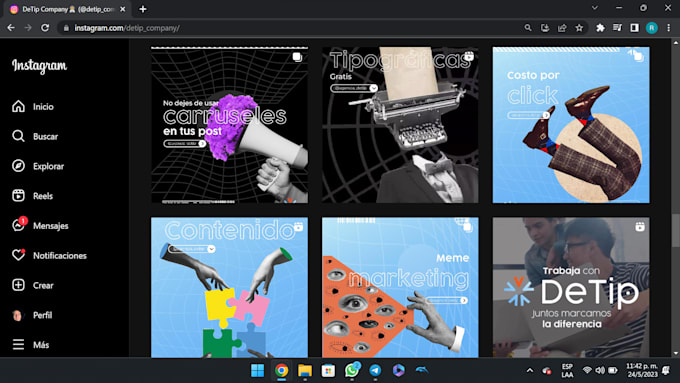Bookmark this page with star icon

579,28
